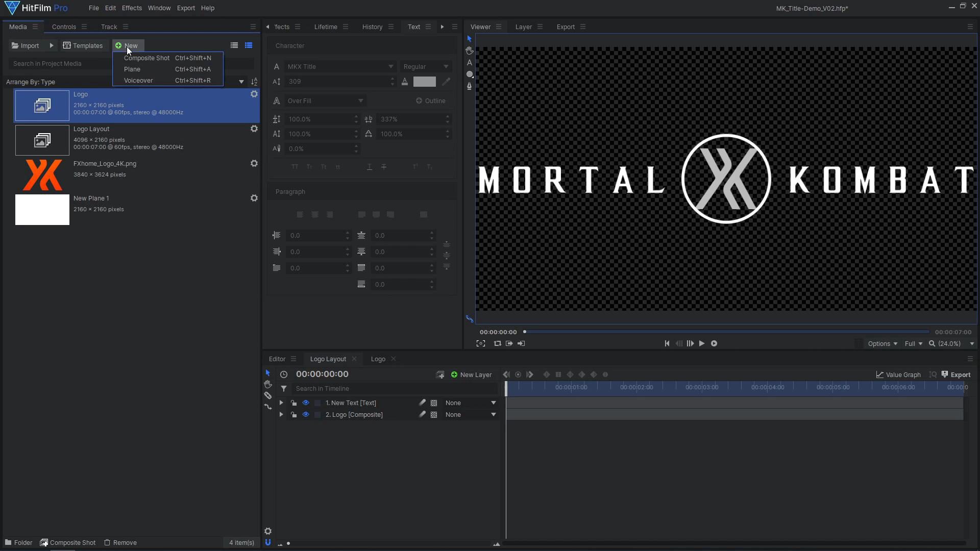Choose Composite Shot from New menu
Viewport: 980px width, 551px height.
167,58
